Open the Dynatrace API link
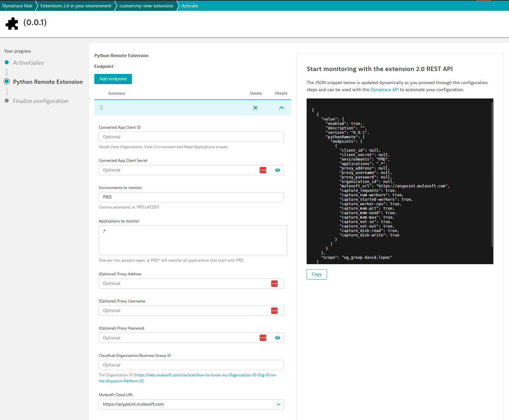 pyautogui.click(x=384, y=90)
